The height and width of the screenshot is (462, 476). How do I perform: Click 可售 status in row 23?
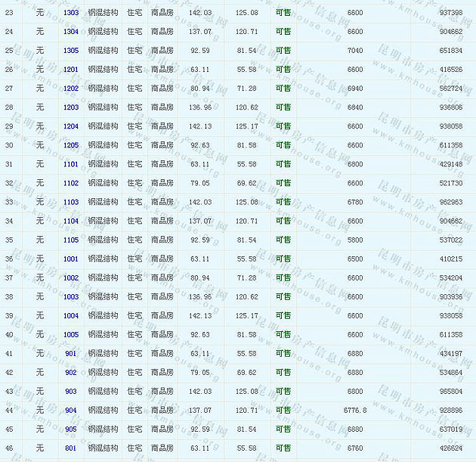point(283,13)
